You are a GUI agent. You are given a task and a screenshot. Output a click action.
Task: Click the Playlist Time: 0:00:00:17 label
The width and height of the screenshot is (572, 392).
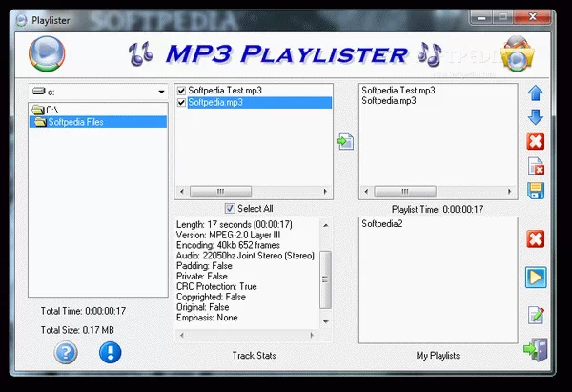[438, 210]
